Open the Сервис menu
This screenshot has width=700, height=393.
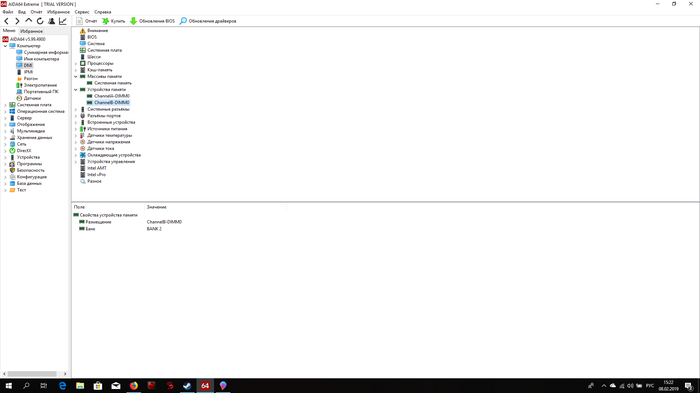point(82,12)
